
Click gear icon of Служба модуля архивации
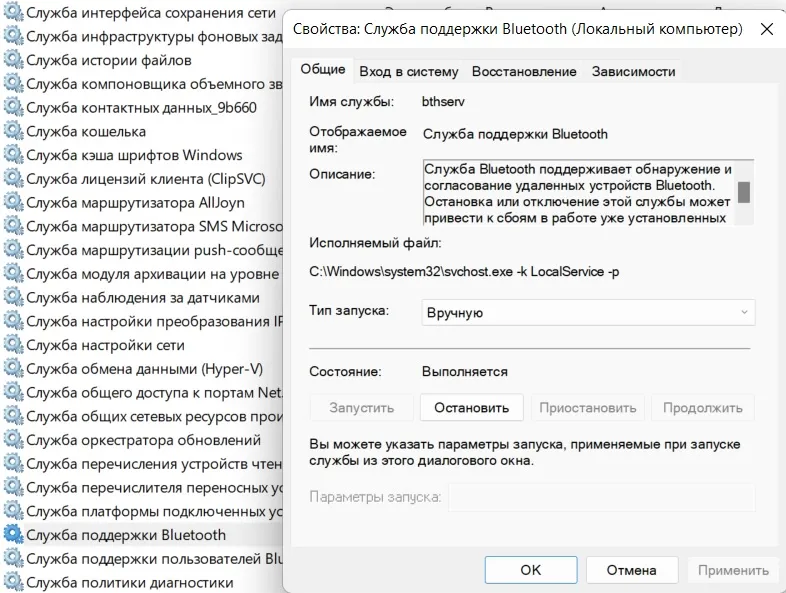(14, 274)
